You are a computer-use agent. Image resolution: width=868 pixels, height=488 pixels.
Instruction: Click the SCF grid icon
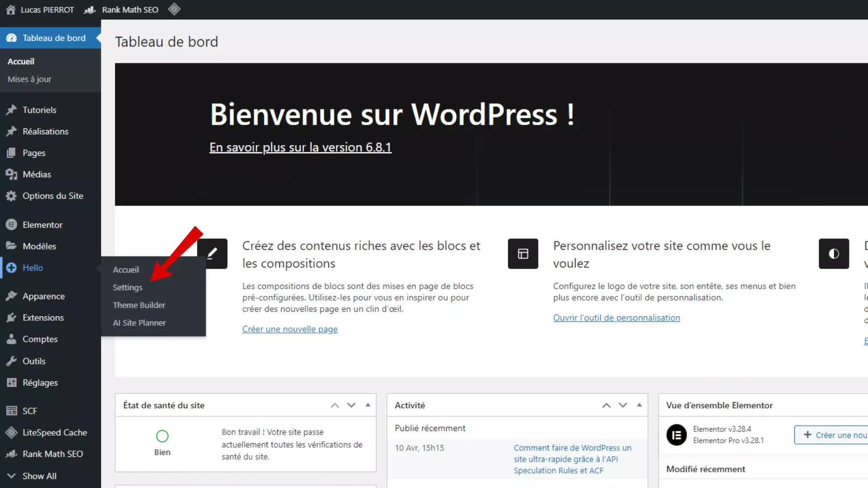[x=11, y=411]
